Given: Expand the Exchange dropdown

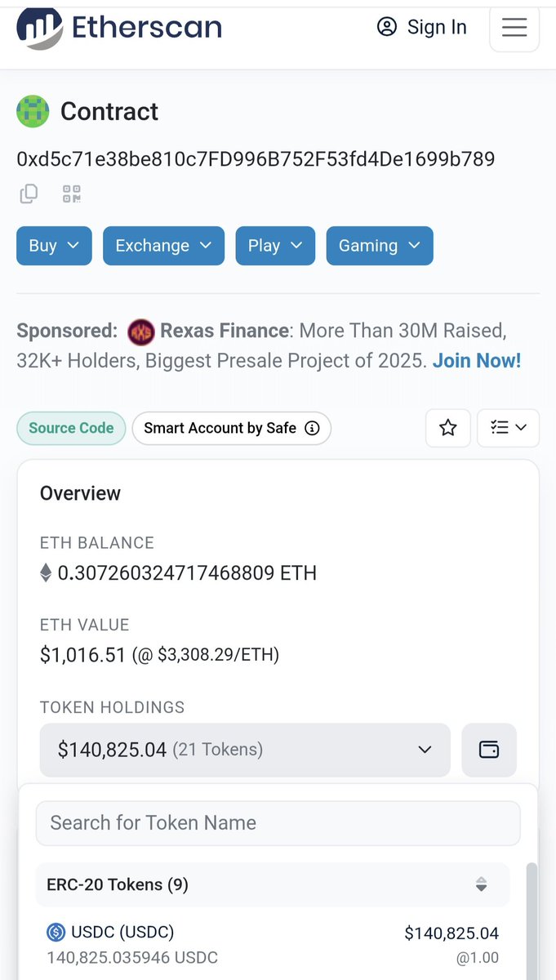Looking at the screenshot, I should (x=163, y=246).
